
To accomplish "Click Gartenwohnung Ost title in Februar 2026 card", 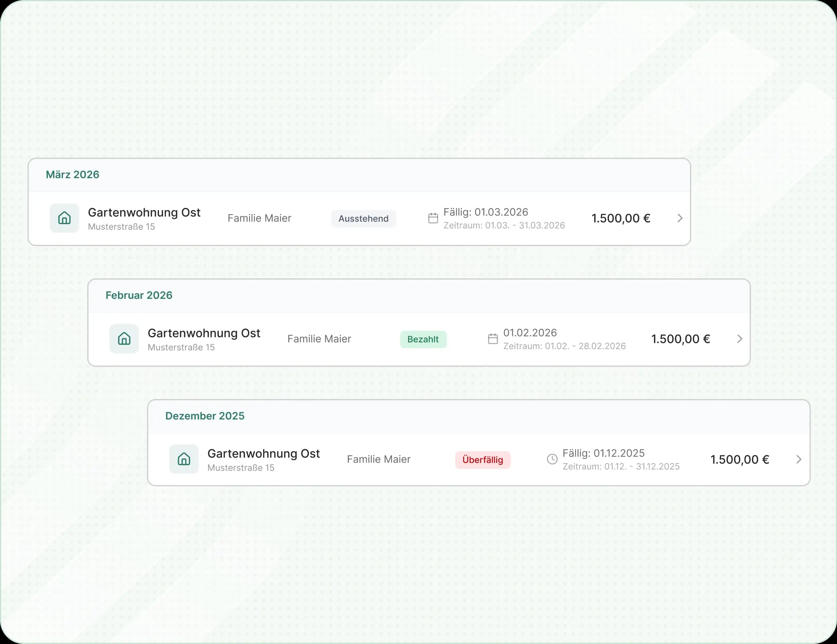I will coord(204,333).
